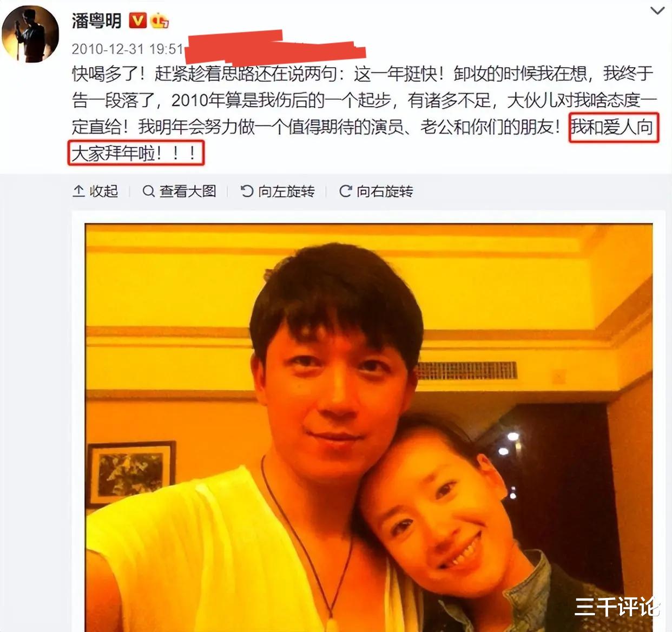Collapse the image using 收起 label
This screenshot has height=632, width=672.
(x=103, y=191)
